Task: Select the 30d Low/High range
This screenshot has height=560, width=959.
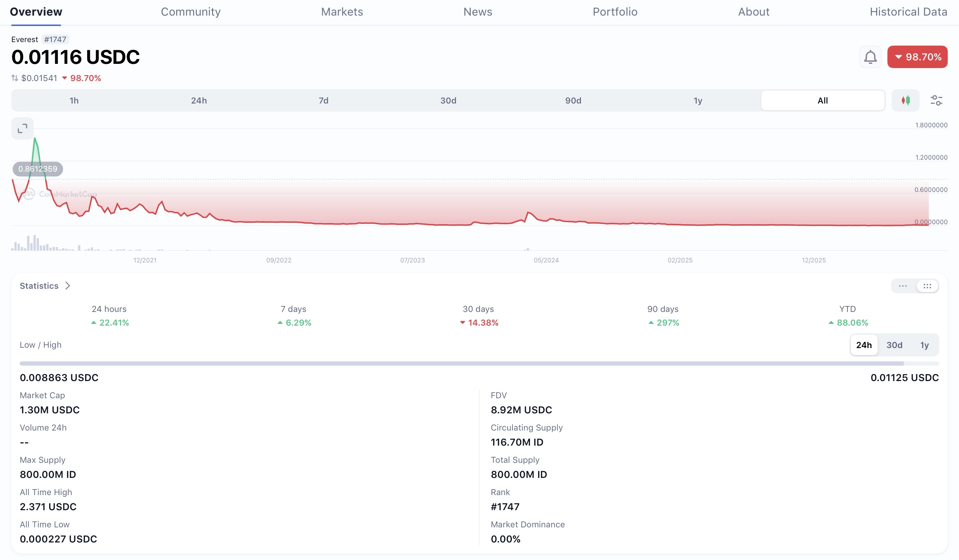Action: coord(894,345)
